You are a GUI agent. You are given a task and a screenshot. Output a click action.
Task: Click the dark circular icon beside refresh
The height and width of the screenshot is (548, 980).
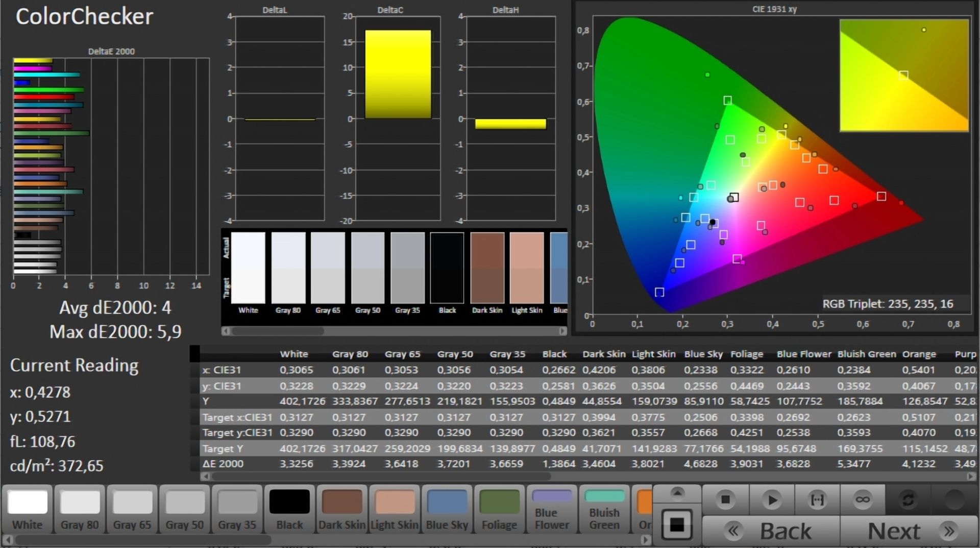(954, 499)
